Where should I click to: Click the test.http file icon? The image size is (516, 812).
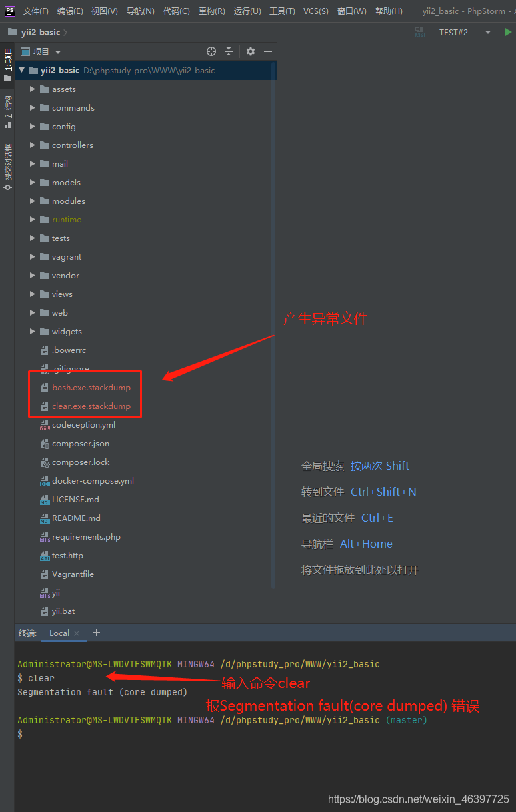click(x=45, y=556)
